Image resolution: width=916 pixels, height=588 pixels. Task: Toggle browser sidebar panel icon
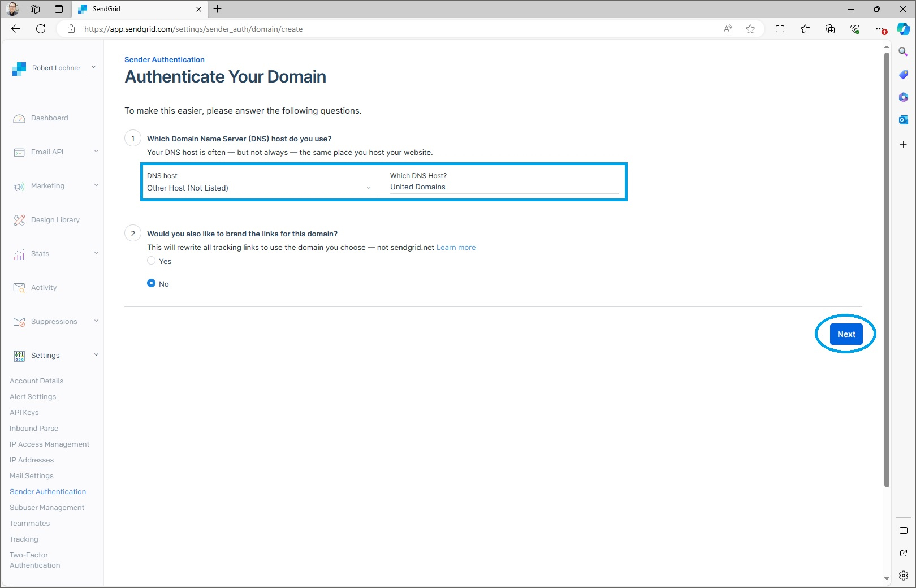(904, 530)
